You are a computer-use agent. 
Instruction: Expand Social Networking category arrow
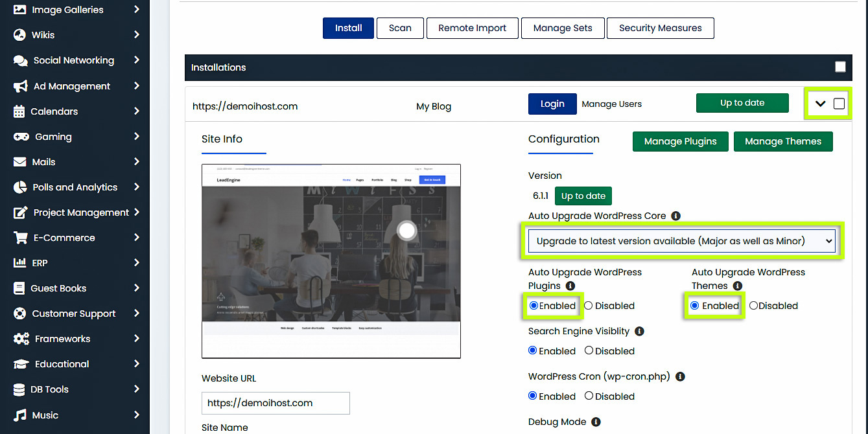click(136, 60)
